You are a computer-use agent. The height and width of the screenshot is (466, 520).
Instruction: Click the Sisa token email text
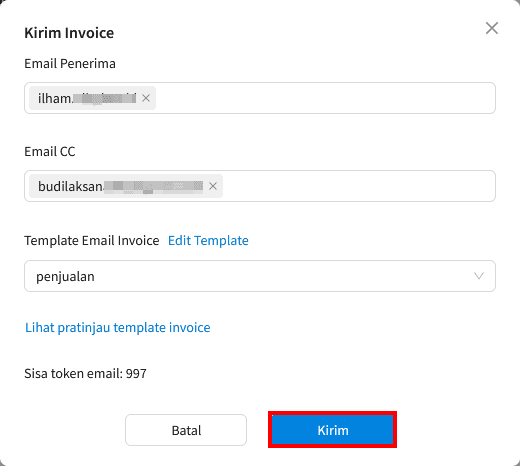click(x=85, y=373)
